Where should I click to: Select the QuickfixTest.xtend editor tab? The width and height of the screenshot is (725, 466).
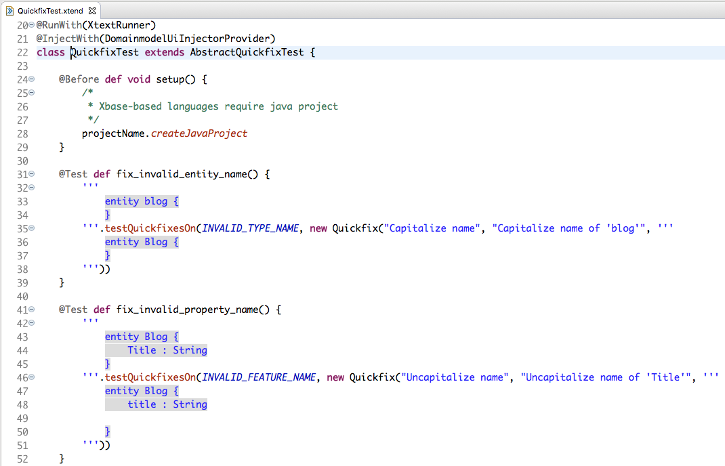tap(51, 10)
